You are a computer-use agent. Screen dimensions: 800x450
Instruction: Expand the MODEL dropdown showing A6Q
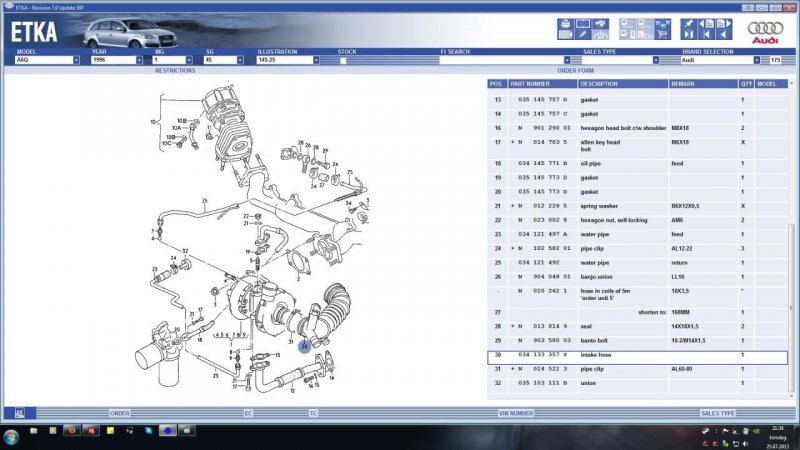(76, 60)
